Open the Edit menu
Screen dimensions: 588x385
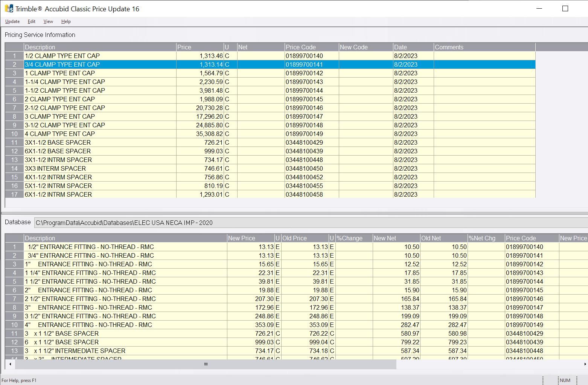coord(32,21)
